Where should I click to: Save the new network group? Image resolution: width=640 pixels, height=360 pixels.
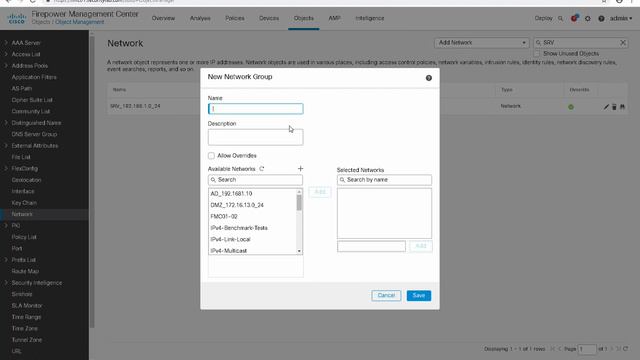[x=419, y=296]
